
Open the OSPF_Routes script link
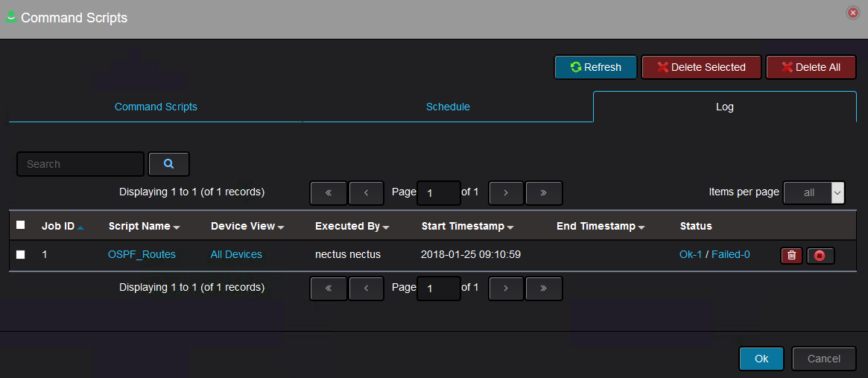tap(142, 254)
